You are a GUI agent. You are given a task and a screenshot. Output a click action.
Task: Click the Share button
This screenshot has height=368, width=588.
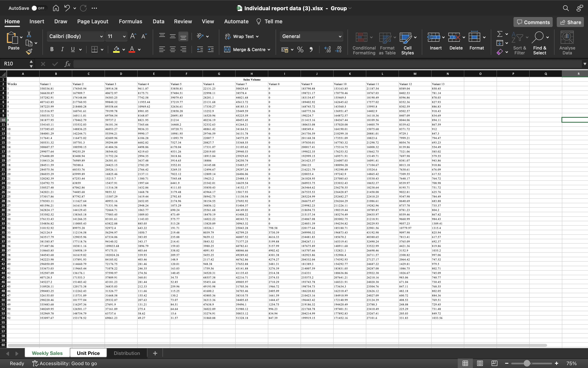pyautogui.click(x=570, y=22)
